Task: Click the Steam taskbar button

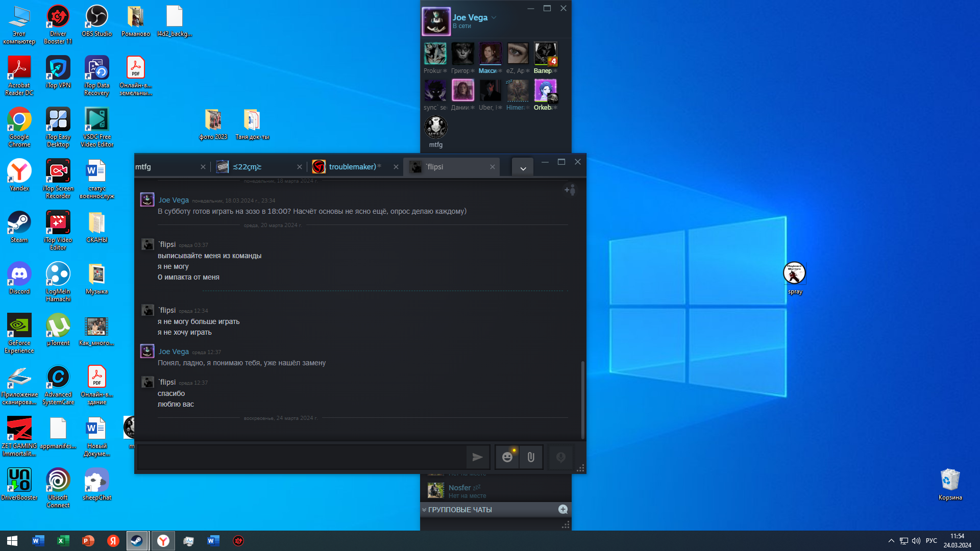Action: click(x=137, y=541)
